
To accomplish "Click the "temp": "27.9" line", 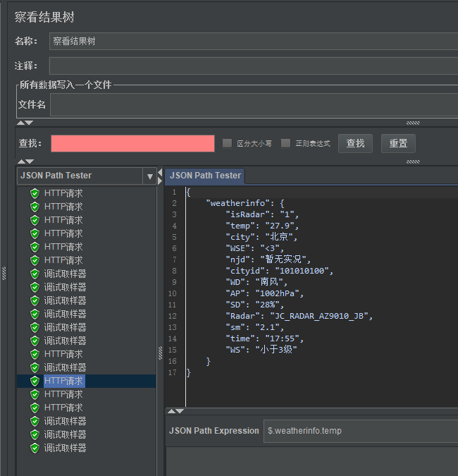I will [x=262, y=226].
